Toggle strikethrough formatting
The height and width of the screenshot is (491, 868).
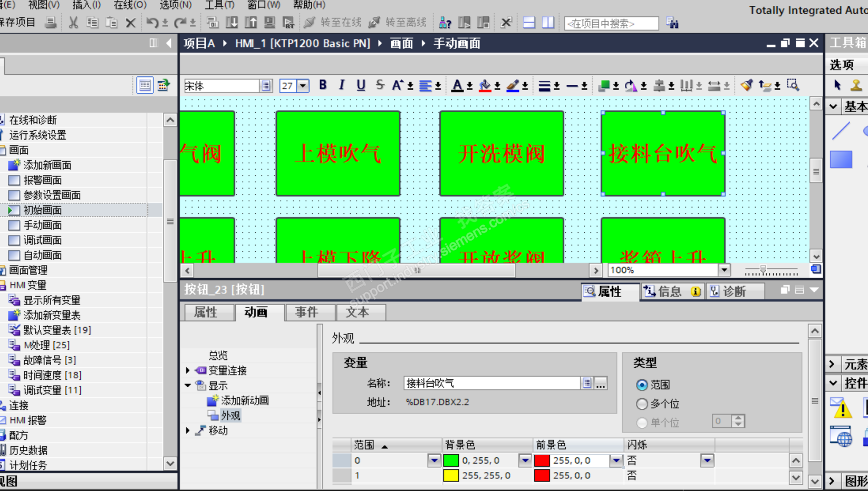(x=380, y=85)
